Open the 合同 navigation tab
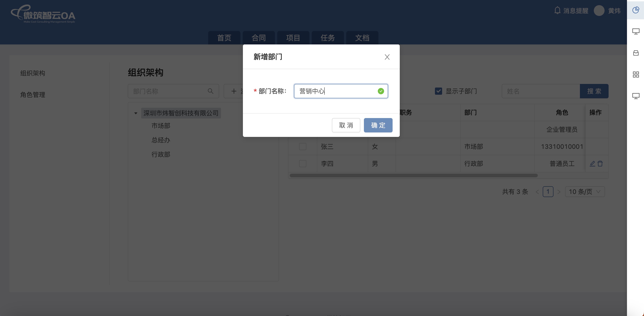644x316 pixels. tap(259, 38)
